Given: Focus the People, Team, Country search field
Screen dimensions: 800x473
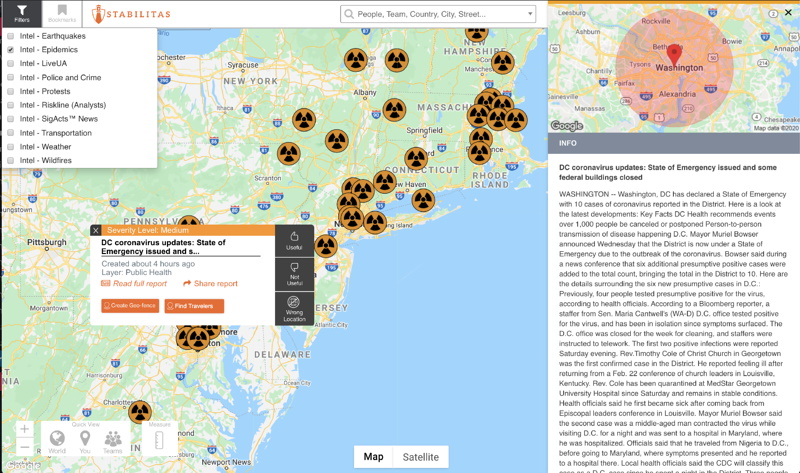Looking at the screenshot, I should (438, 14).
